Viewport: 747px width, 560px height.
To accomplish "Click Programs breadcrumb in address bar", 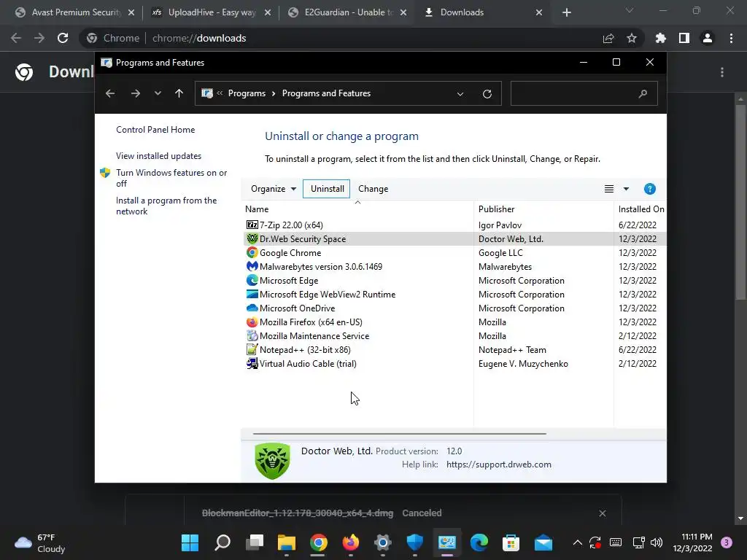I will (x=247, y=93).
